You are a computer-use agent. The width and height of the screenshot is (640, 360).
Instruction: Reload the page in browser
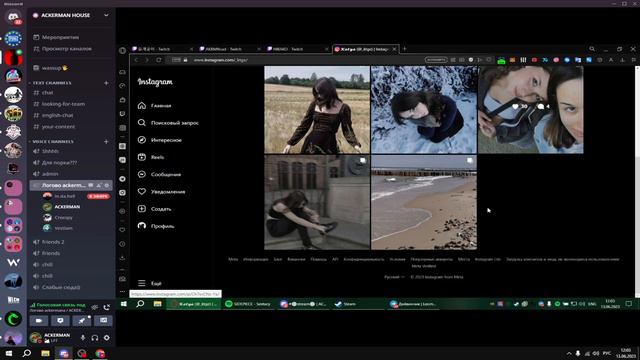pos(158,60)
